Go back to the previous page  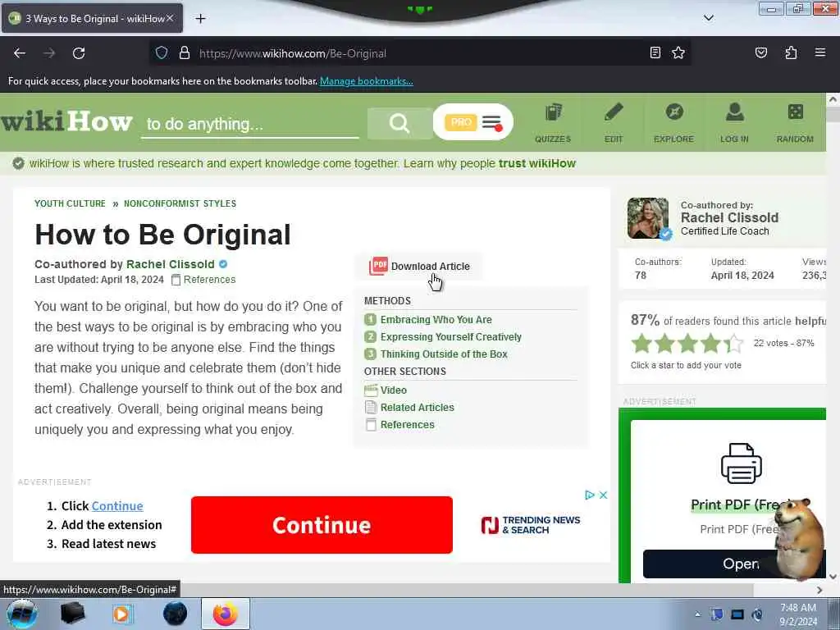[x=20, y=53]
